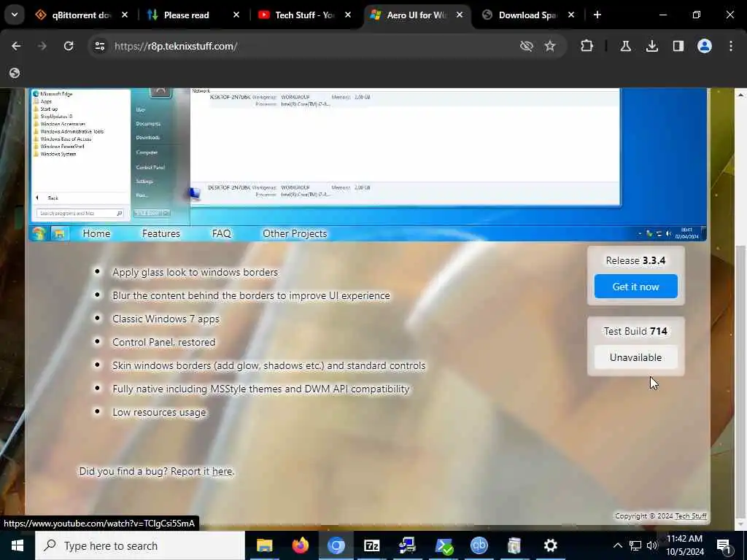Click 'Apply glass look to windows borders'
This screenshot has height=560, width=747.
pyautogui.click(x=195, y=273)
